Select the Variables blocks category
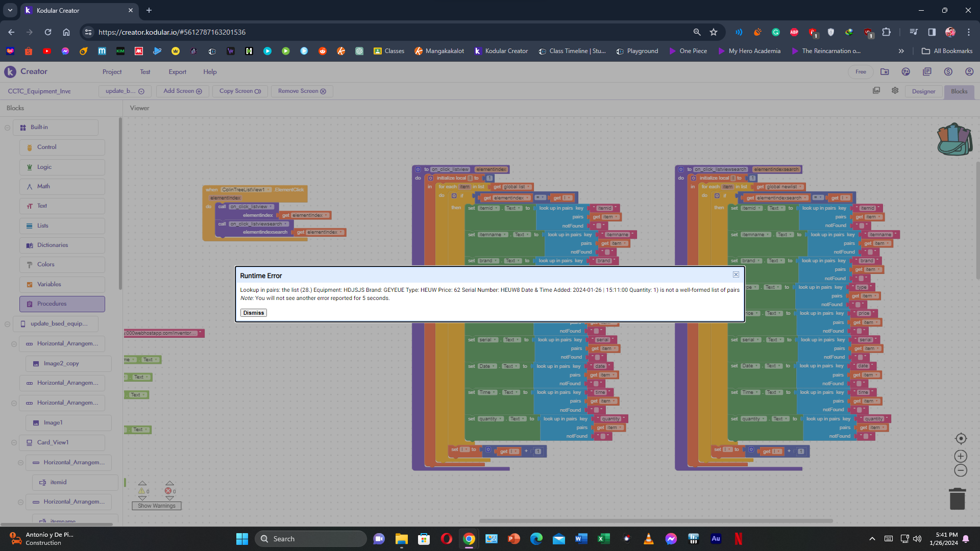Viewport: 980px width, 551px height. [49, 284]
